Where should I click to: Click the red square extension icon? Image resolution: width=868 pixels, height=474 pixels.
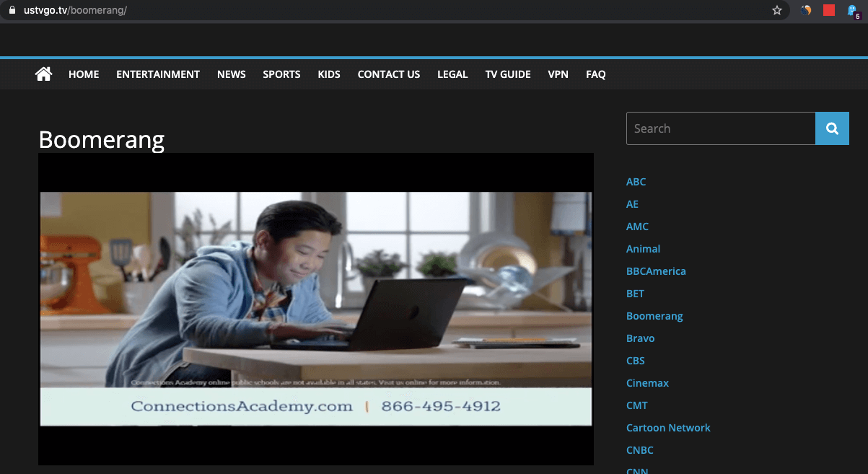click(829, 10)
